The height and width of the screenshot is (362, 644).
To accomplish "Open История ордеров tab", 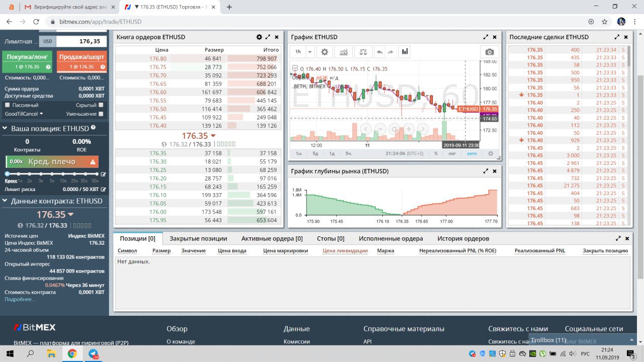I will tap(463, 238).
